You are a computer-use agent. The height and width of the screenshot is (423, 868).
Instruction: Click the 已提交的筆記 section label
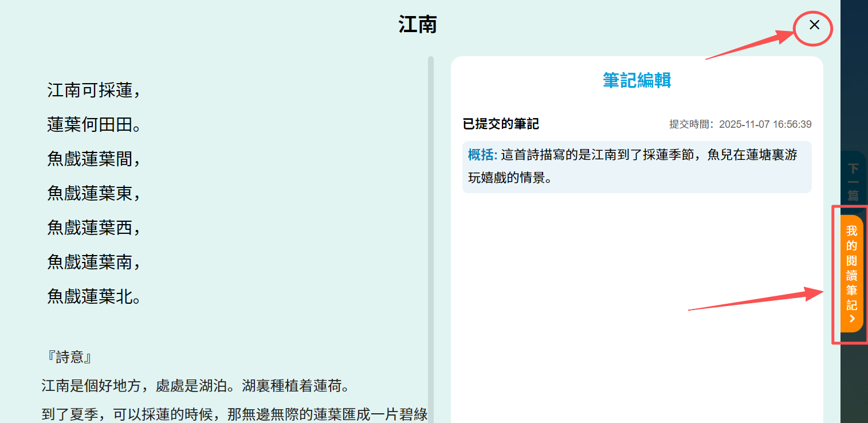click(x=501, y=124)
